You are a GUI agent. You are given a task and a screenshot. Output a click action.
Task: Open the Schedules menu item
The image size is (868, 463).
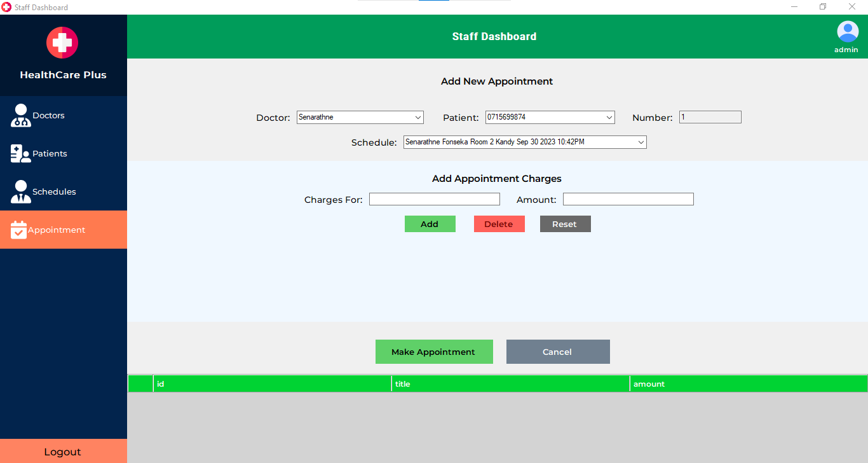pyautogui.click(x=64, y=191)
